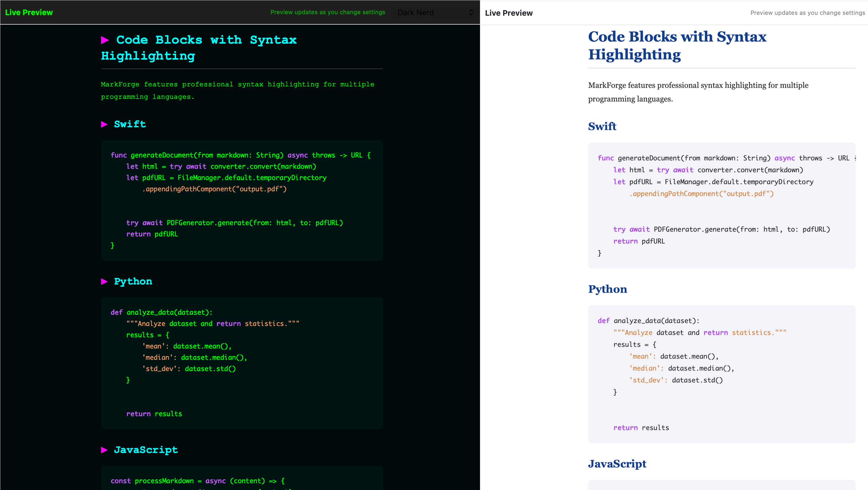Click blue 'Python' heading in light preview
868x490 pixels.
pos(608,289)
